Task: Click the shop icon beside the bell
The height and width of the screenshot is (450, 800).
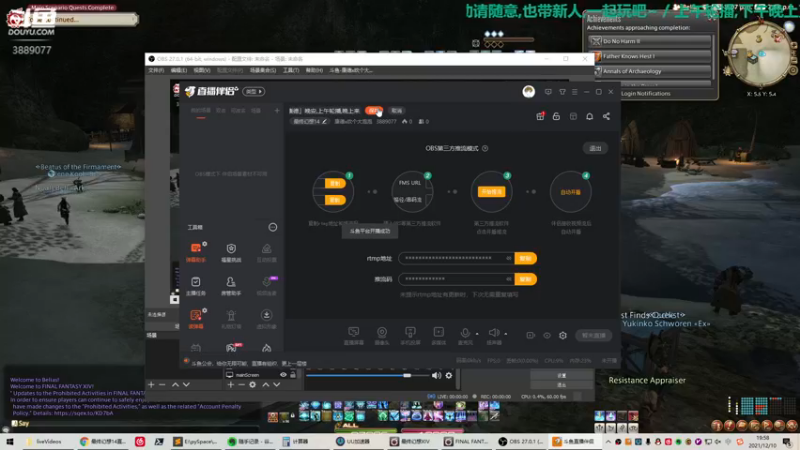Action: [x=573, y=116]
